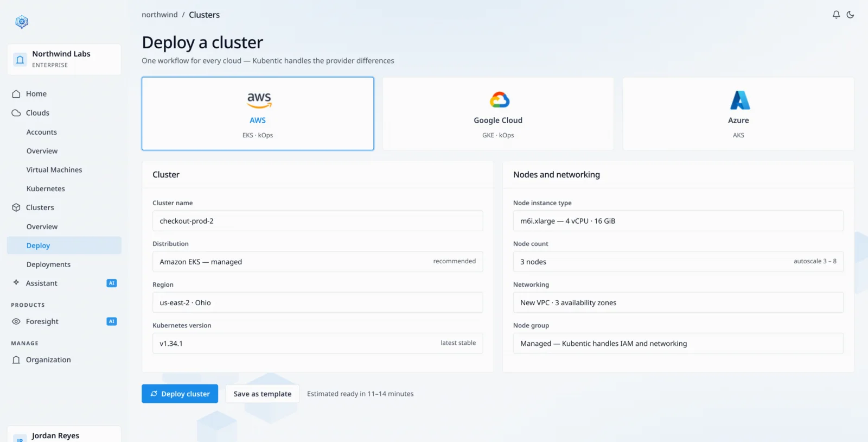Select Deploy in the sidebar

tap(64, 245)
